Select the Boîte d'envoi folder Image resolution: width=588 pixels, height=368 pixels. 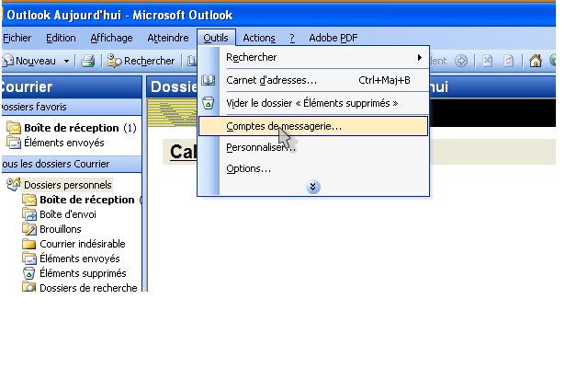(68, 214)
